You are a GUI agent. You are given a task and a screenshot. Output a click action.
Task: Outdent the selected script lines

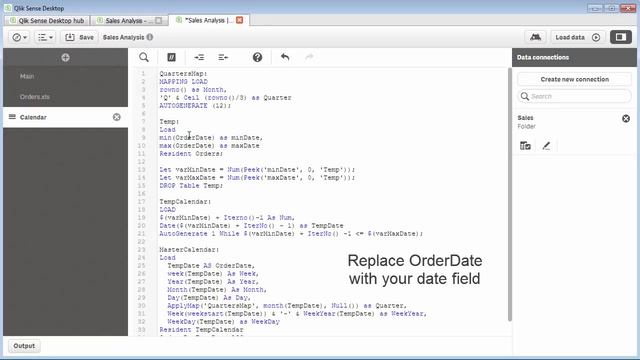pos(223,58)
